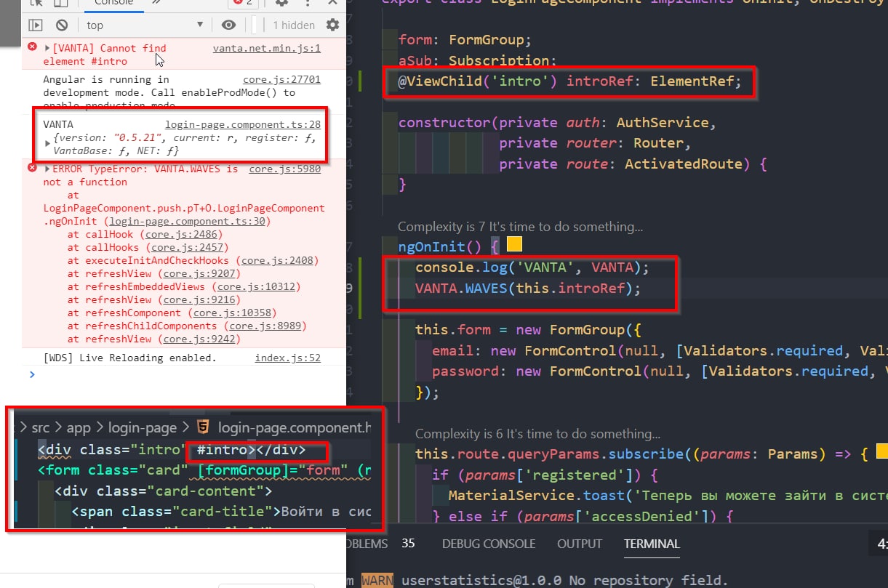Click the HTML5 file icon in breadcrumb

[x=203, y=427]
